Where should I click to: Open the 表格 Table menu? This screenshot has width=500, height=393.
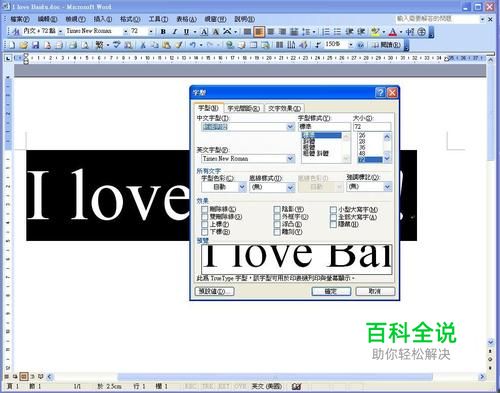[186, 19]
